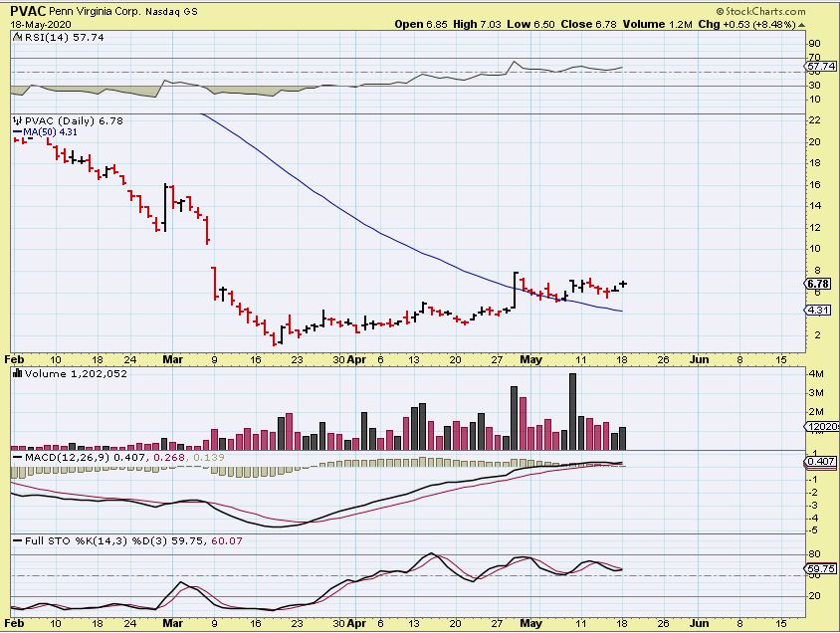Click the Penn Virginia Corp. company name

(x=96, y=11)
